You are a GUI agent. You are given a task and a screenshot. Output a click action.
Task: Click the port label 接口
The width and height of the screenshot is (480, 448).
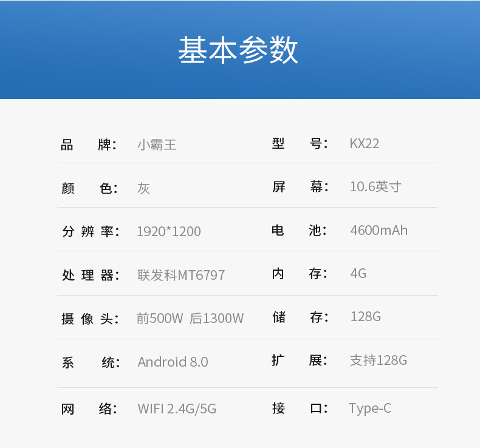(x=300, y=409)
